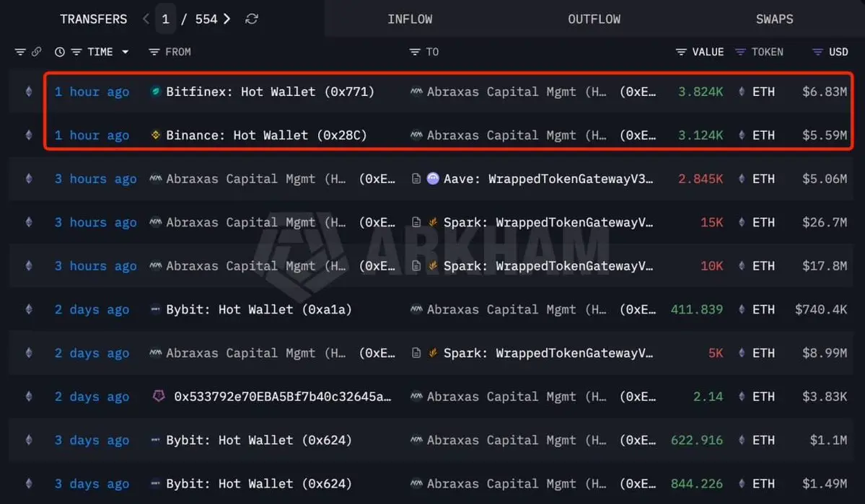The height and width of the screenshot is (504, 865).
Task: Open the Abraxas sender in the 2.845K row
Action: point(280,179)
